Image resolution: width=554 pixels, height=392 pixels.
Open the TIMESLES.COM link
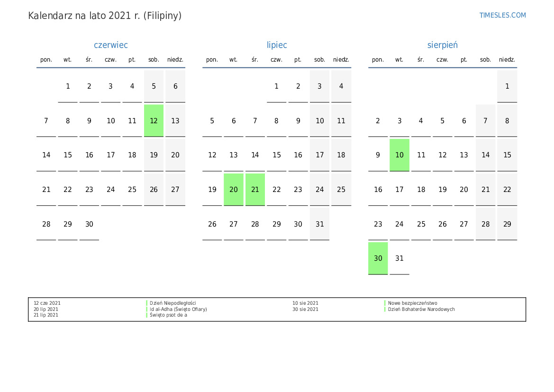coord(502,15)
